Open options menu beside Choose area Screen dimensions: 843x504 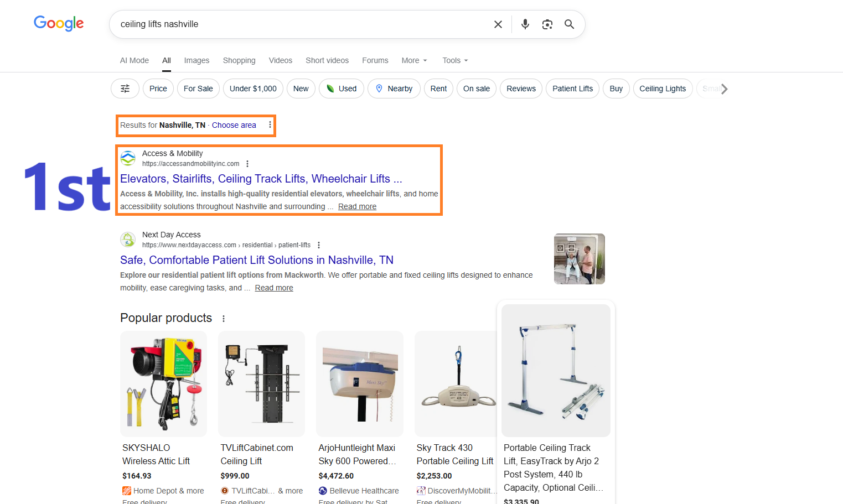pos(270,125)
